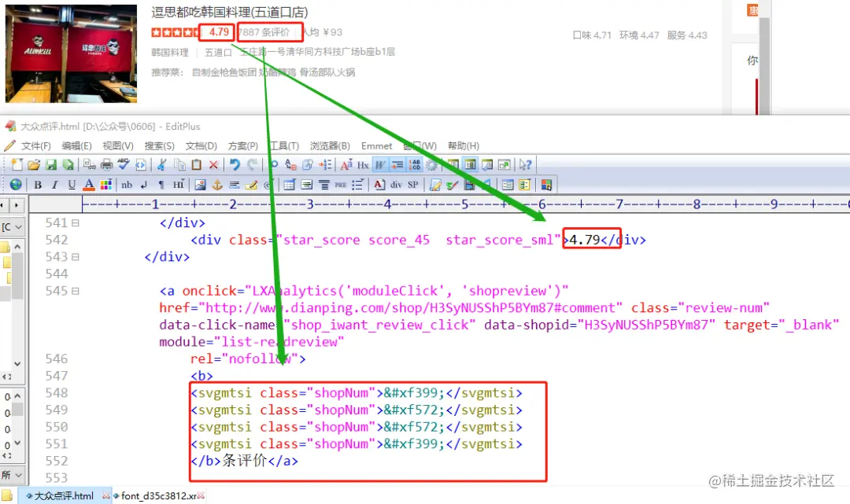Click line 542 star_score code text
The image size is (850, 504).
[418, 240]
